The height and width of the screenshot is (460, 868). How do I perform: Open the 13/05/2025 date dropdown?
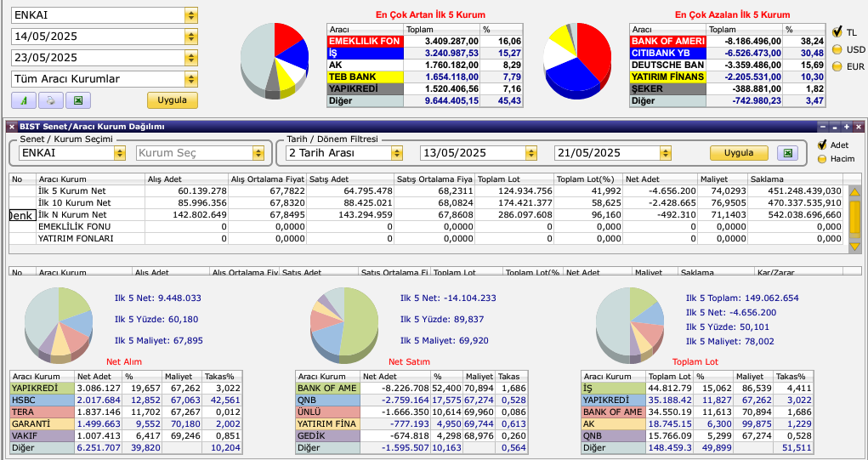click(530, 153)
